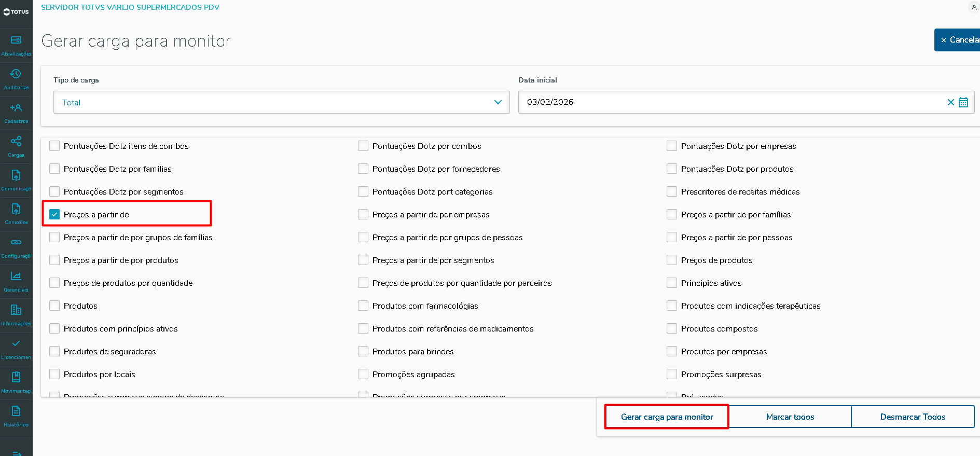Click Gerar carga para monitor button
Screen dimensions: 980x456
click(667, 417)
